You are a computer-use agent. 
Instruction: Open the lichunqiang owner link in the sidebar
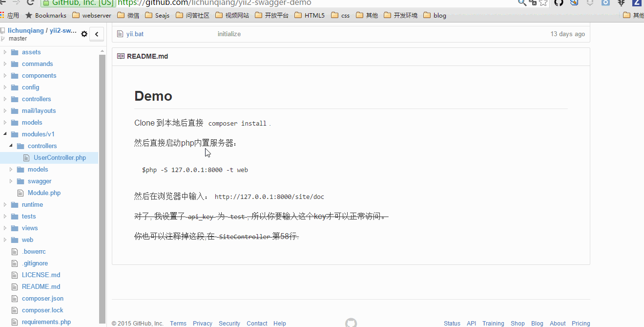26,30
